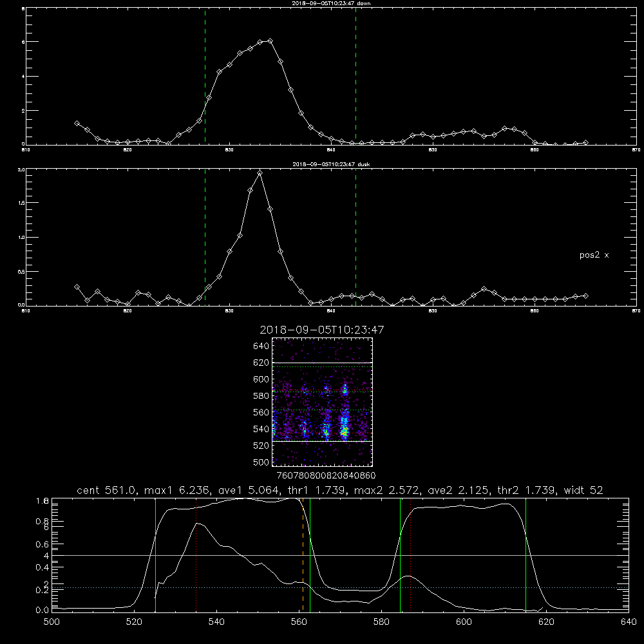Viewport: 644px width, 644px height.
Task: Click the spectrogram x-axis label "760780800820840860"
Action: tap(326, 476)
